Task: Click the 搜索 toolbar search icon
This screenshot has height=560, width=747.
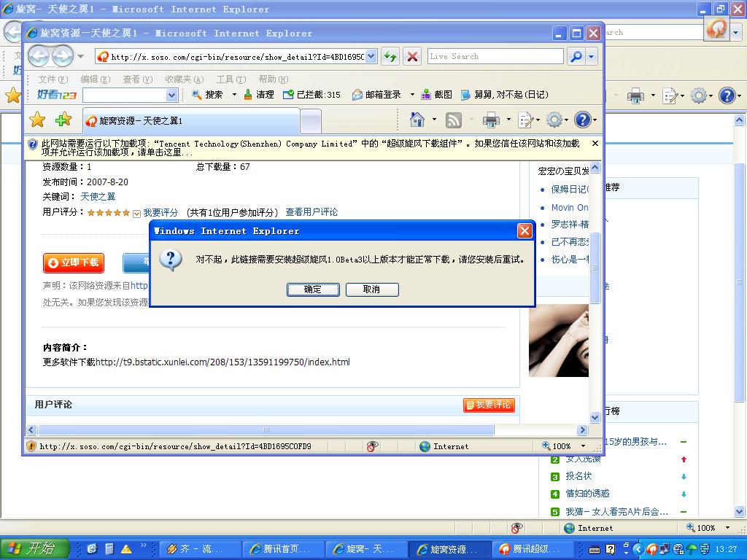Action: [207, 95]
